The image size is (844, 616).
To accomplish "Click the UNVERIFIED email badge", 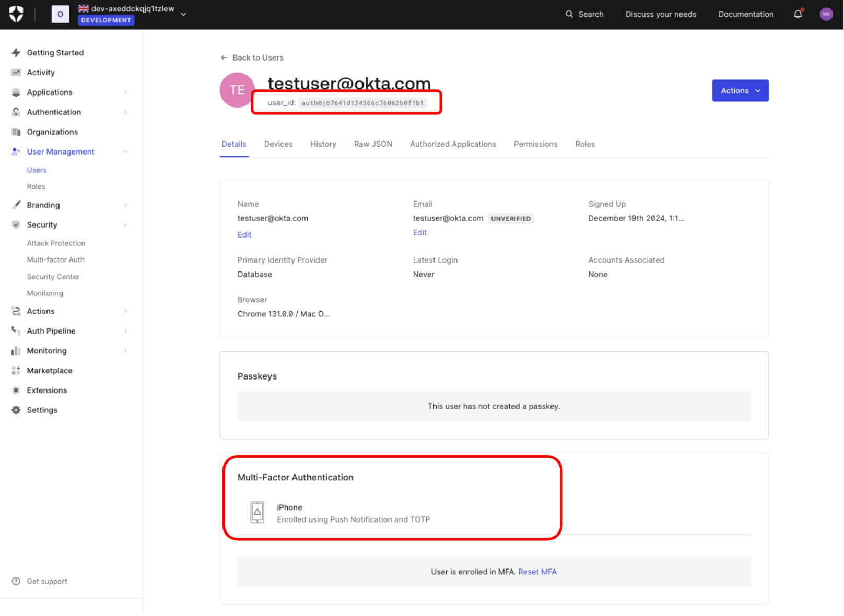I will (511, 219).
